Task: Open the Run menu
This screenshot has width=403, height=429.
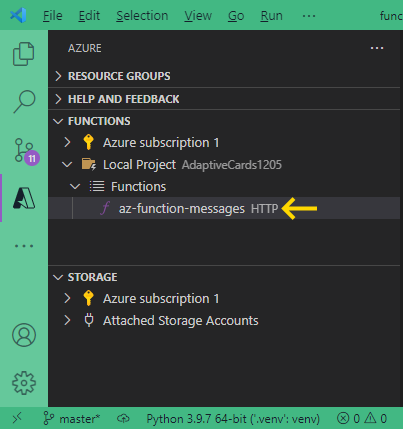Action: pyautogui.click(x=271, y=16)
